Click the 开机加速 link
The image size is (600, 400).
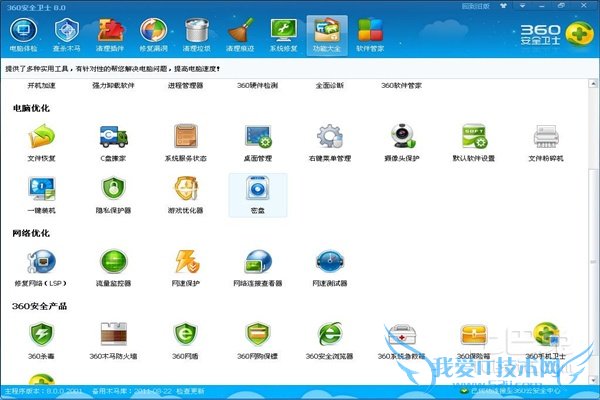point(41,85)
